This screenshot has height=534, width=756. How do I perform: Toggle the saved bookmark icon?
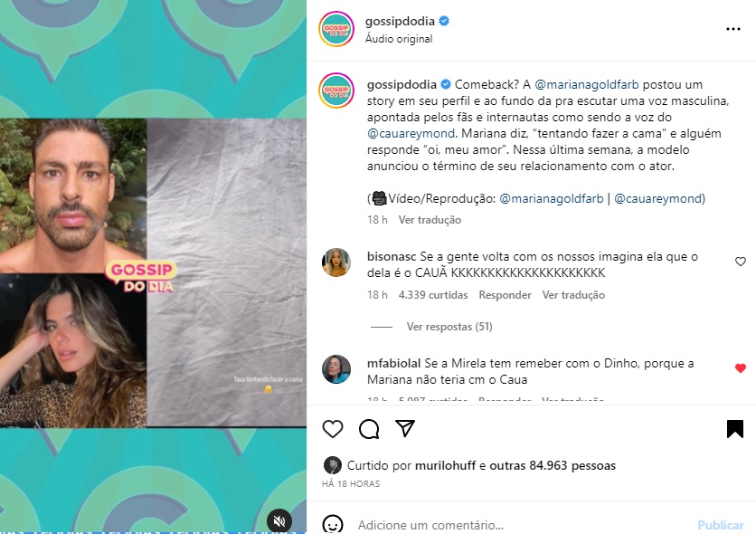click(735, 429)
